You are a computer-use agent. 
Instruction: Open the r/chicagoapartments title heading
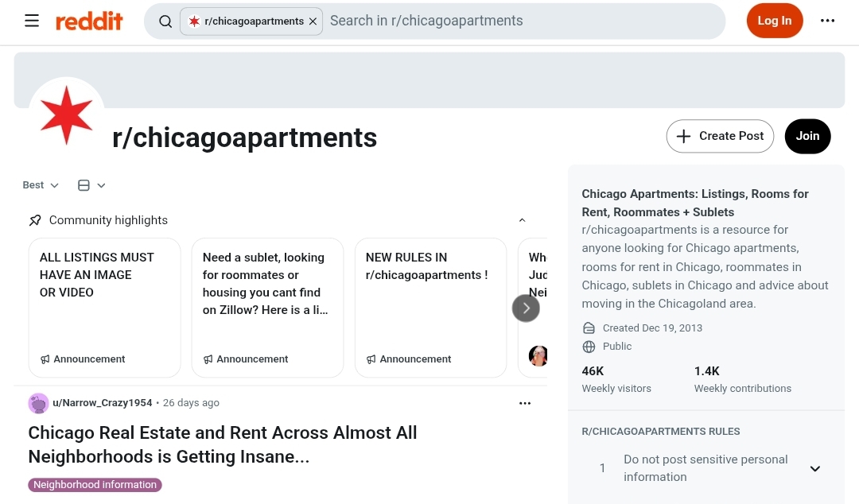point(244,138)
